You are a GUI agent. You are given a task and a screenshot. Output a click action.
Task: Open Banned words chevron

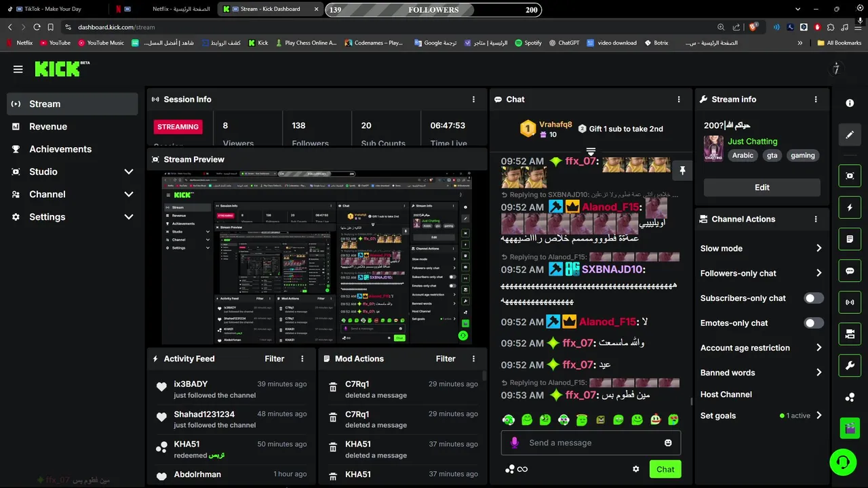(x=818, y=372)
